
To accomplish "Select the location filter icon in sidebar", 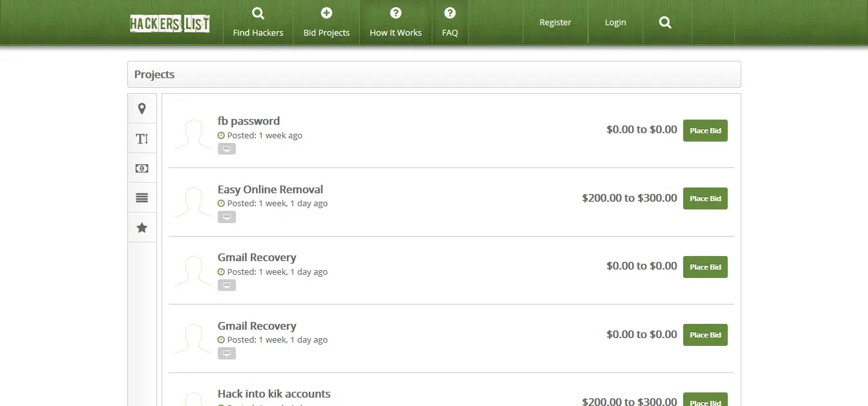I will click(x=142, y=108).
